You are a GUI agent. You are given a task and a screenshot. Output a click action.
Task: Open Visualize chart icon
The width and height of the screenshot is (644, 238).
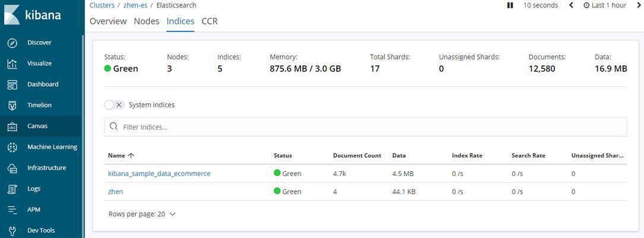tap(12, 64)
